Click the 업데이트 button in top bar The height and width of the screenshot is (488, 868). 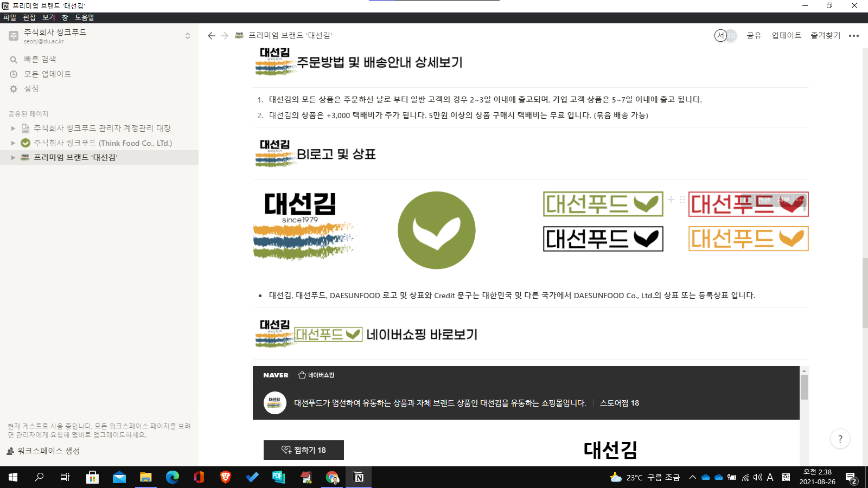pyautogui.click(x=787, y=36)
